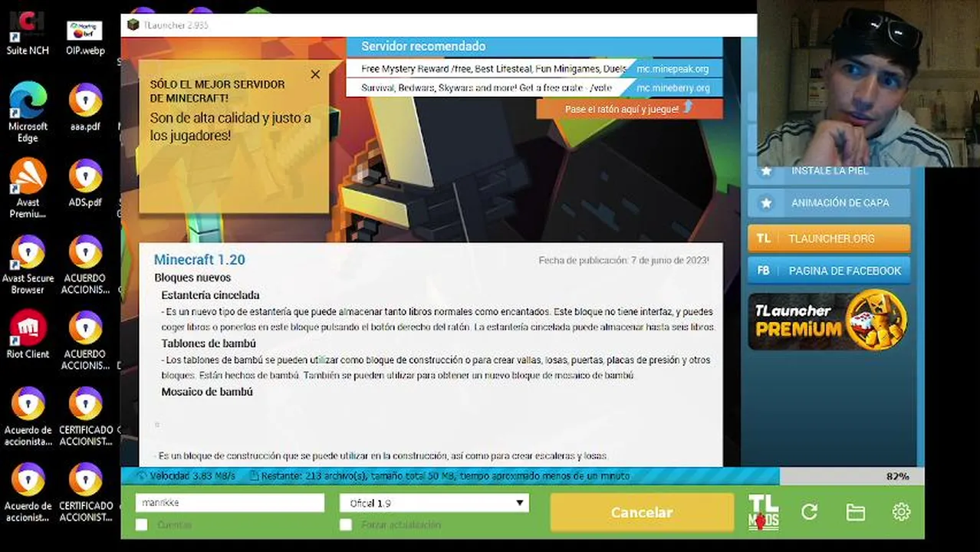
Task: Open the Suite NCH desktop shortcut
Action: 28,33
